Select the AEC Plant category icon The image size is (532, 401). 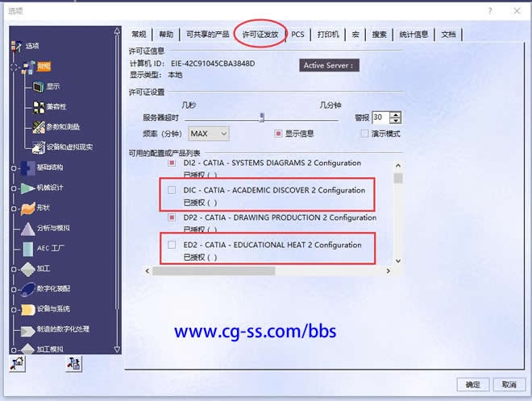[x=28, y=249]
